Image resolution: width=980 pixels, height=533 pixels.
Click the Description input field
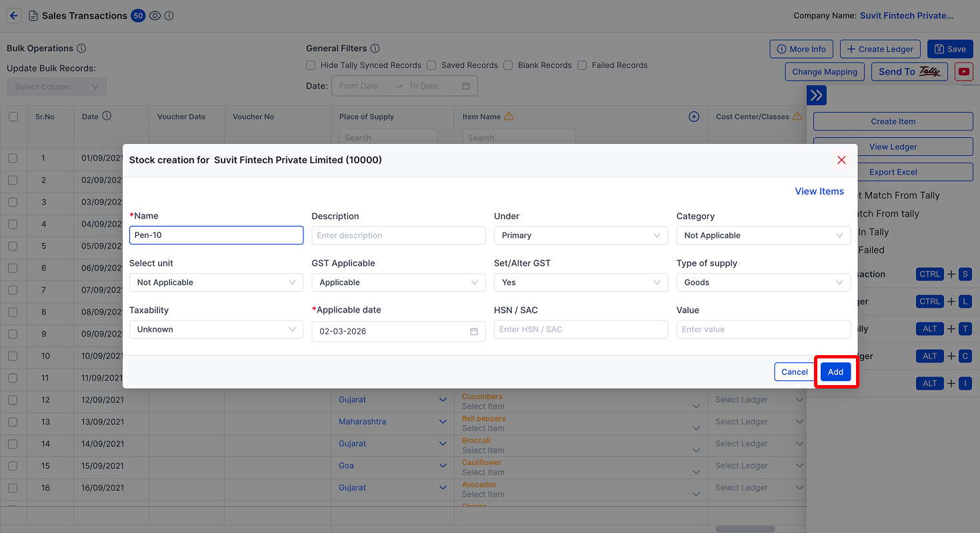coord(399,235)
